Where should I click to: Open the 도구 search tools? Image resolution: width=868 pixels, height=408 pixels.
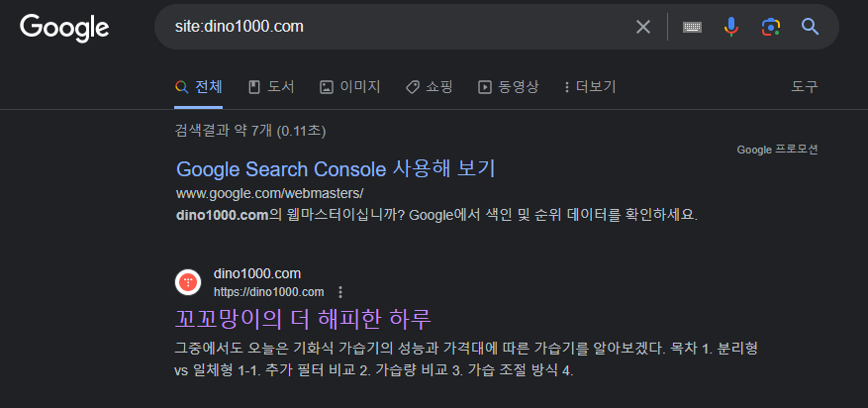click(x=805, y=87)
